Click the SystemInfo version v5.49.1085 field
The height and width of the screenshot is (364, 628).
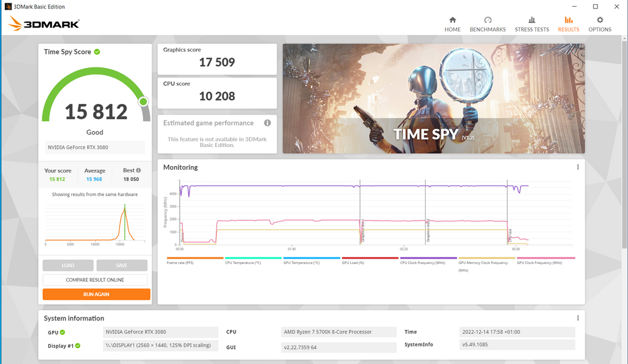coord(517,344)
